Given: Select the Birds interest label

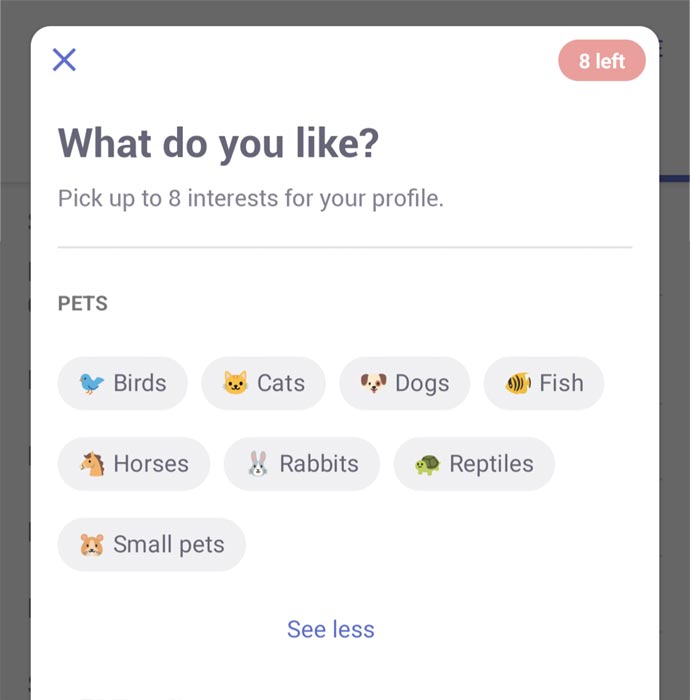Looking at the screenshot, I should [x=140, y=383].
